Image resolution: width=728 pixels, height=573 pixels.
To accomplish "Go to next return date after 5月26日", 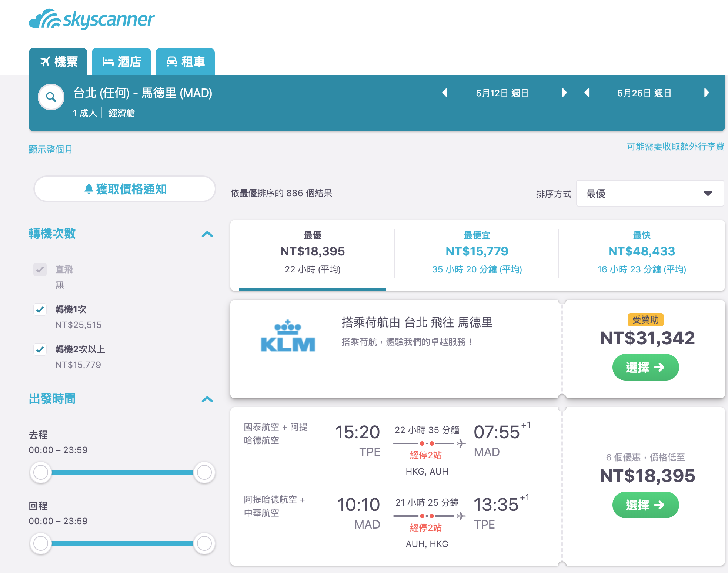I will pos(707,93).
